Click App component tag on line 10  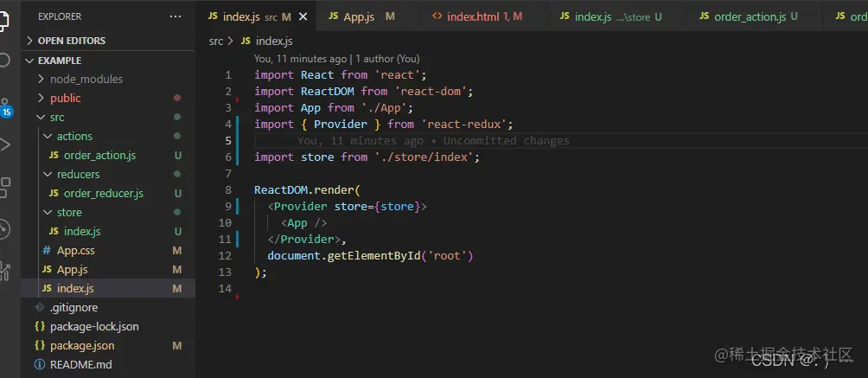pos(304,223)
